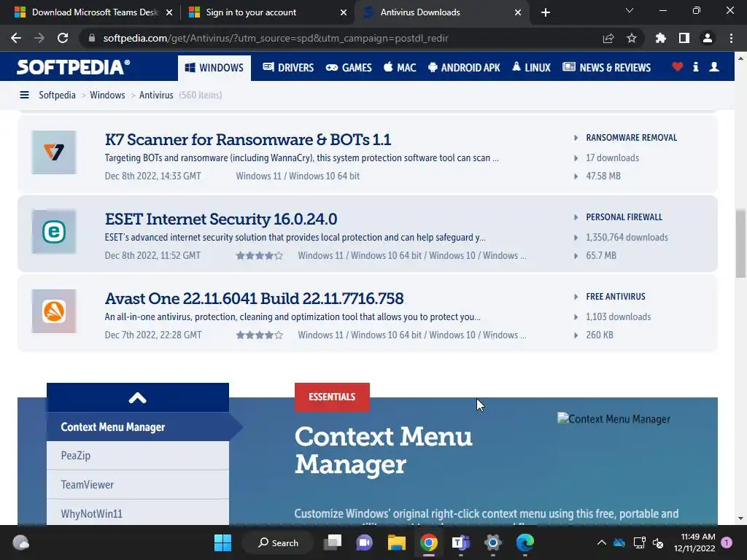Open News & Reviews section
This screenshot has height=560, width=747.
pyautogui.click(x=606, y=68)
